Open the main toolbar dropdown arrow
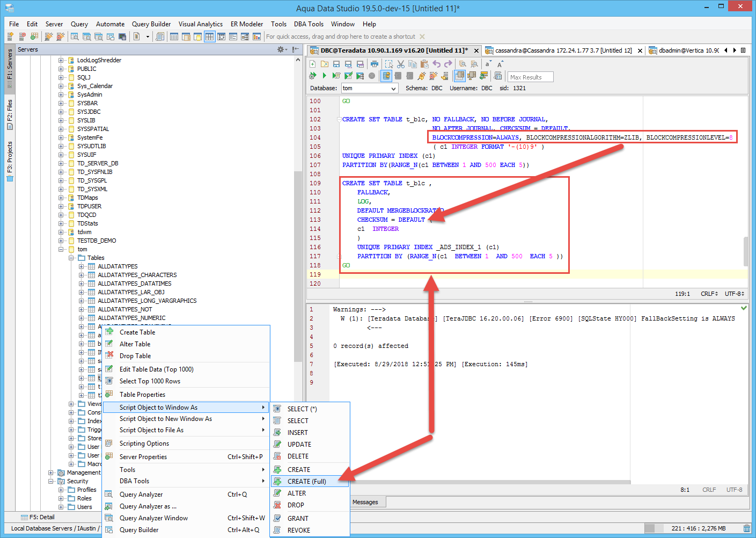The width and height of the screenshot is (756, 538). tap(148, 37)
